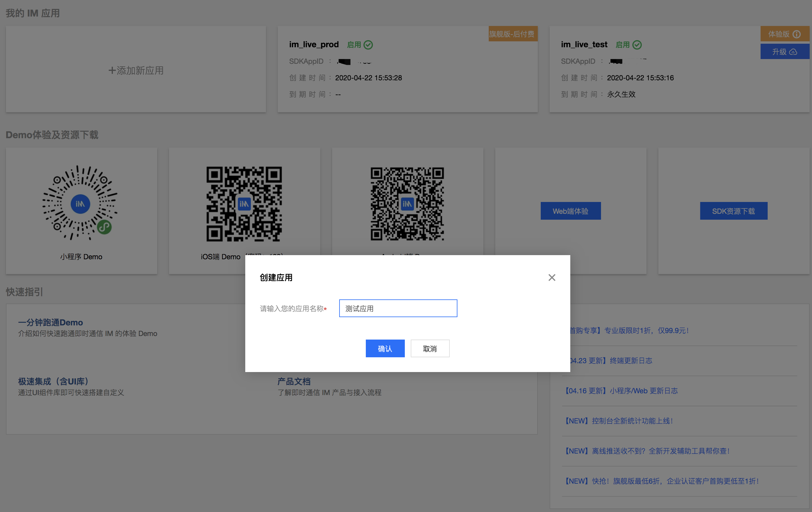
Task: Click the Android Demo QR code
Action: click(x=407, y=204)
